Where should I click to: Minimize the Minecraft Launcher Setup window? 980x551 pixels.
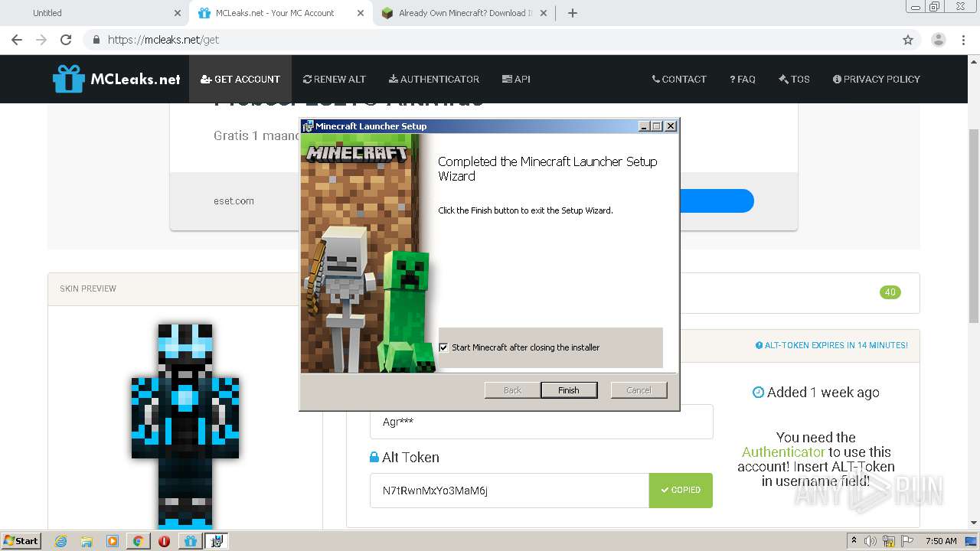point(644,126)
